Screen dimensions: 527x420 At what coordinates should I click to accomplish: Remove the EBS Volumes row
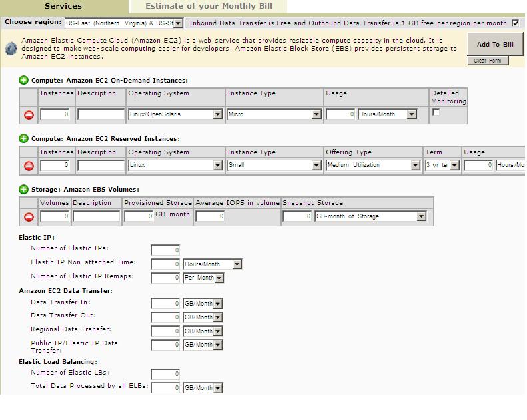(x=29, y=217)
